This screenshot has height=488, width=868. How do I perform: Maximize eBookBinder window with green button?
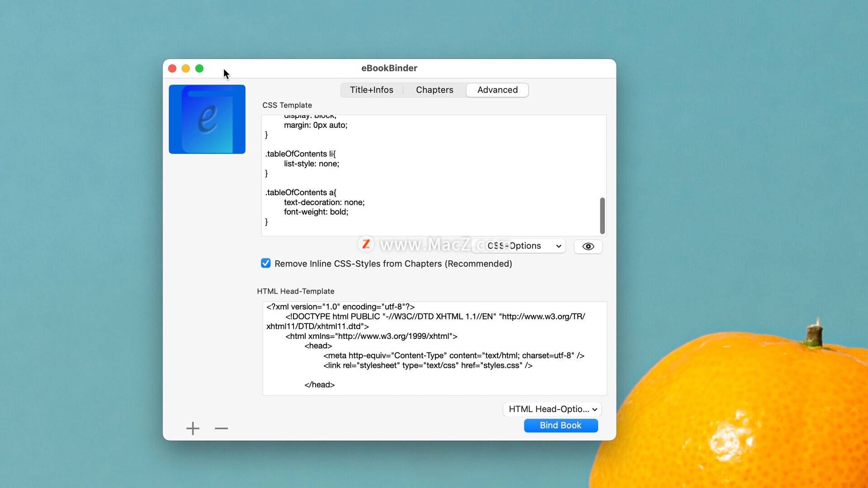pos(199,68)
